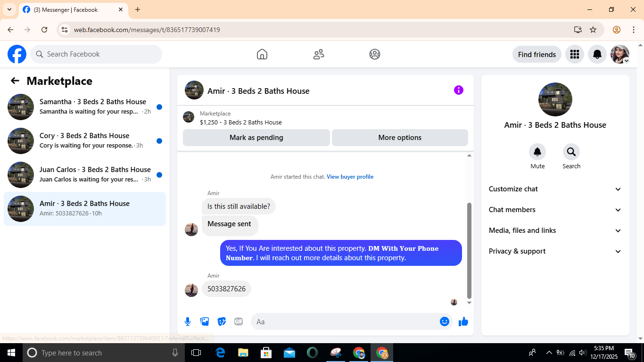Image resolution: width=644 pixels, height=362 pixels.
Task: Open the Samantha conversation
Action: tap(85, 107)
